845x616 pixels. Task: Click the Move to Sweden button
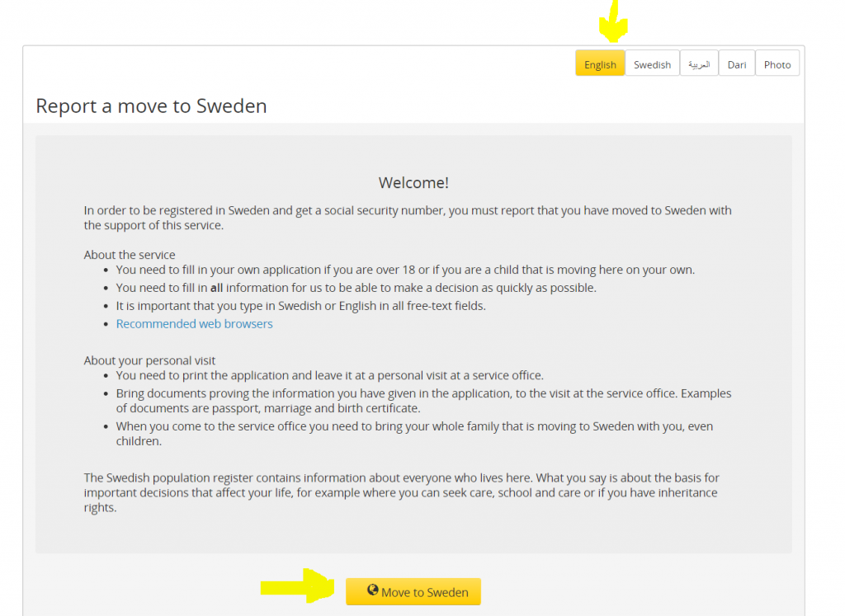pos(413,592)
